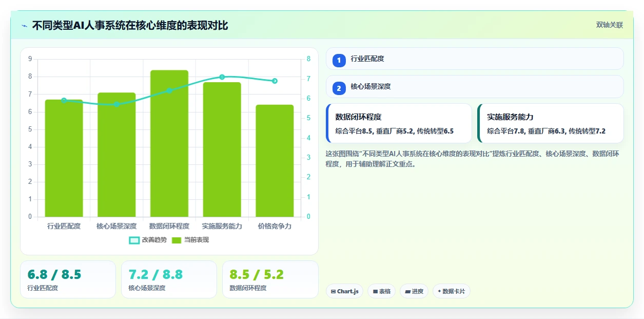Viewport: 644px width, 319px height.
Task: Toggle the 当前表现 green legend swatch
Action: tap(177, 240)
